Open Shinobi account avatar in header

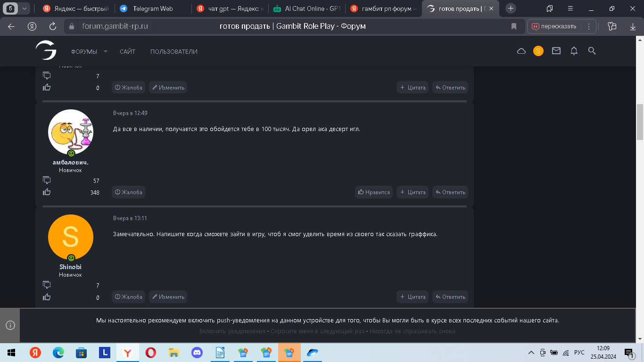pos(538,51)
